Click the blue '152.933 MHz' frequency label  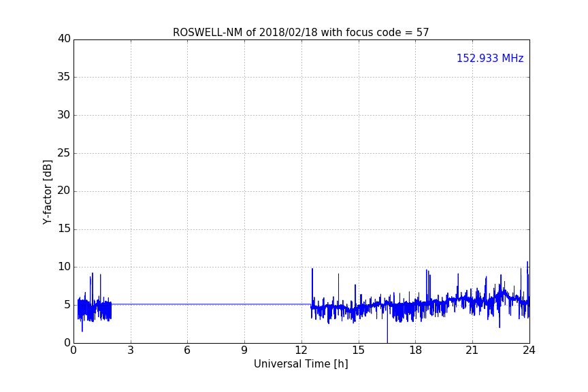(x=490, y=58)
